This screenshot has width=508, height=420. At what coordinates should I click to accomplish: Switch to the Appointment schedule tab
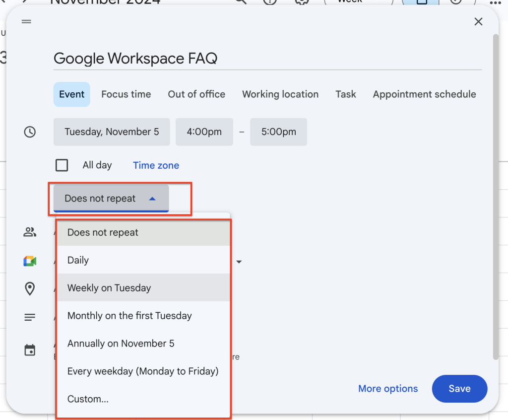click(x=425, y=94)
